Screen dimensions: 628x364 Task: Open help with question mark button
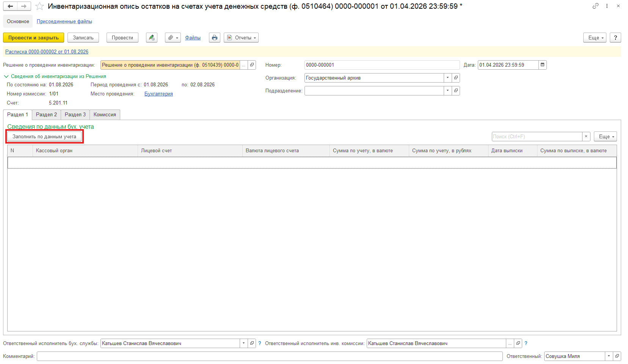coord(615,37)
